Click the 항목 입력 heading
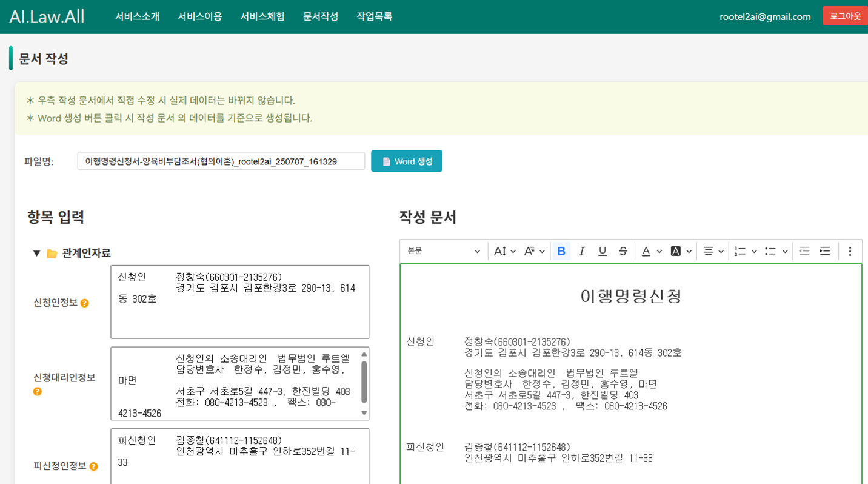This screenshot has height=484, width=868. pos(56,217)
